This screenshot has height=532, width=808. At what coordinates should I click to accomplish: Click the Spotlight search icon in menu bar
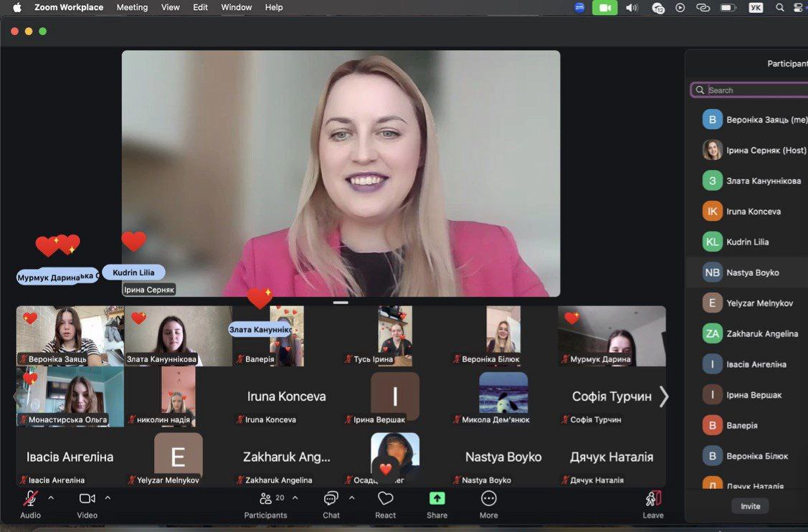coord(779,8)
